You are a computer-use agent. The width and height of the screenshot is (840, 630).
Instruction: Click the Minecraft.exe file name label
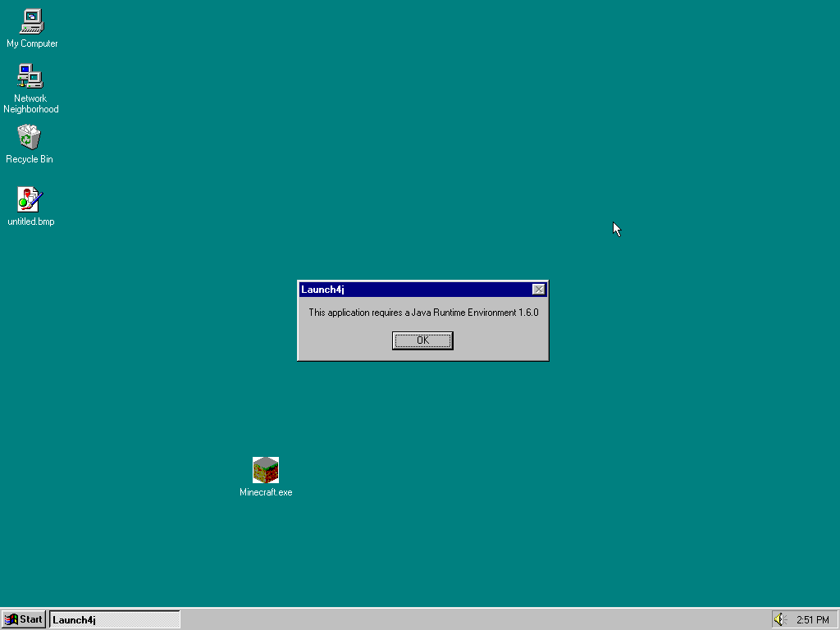tap(266, 492)
